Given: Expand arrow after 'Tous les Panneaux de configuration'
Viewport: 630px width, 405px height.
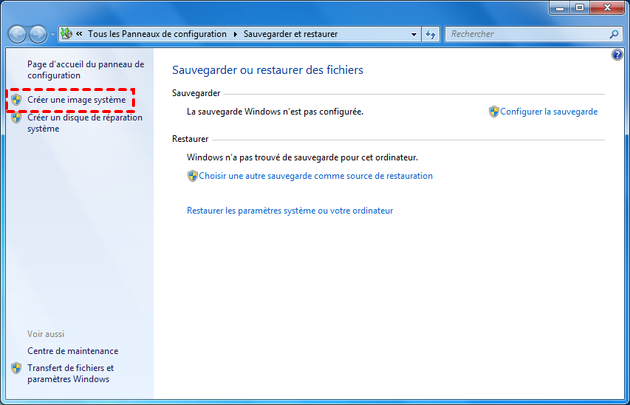Looking at the screenshot, I should point(235,34).
